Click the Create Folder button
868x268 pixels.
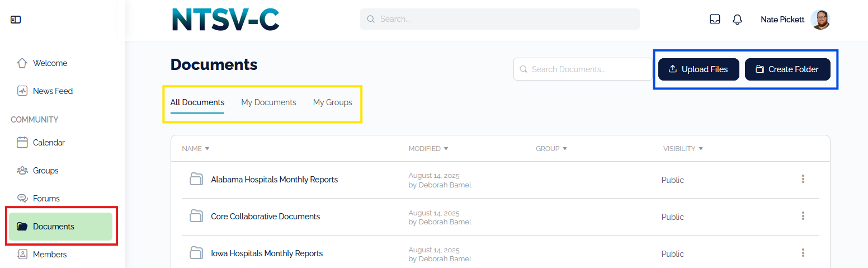click(787, 69)
